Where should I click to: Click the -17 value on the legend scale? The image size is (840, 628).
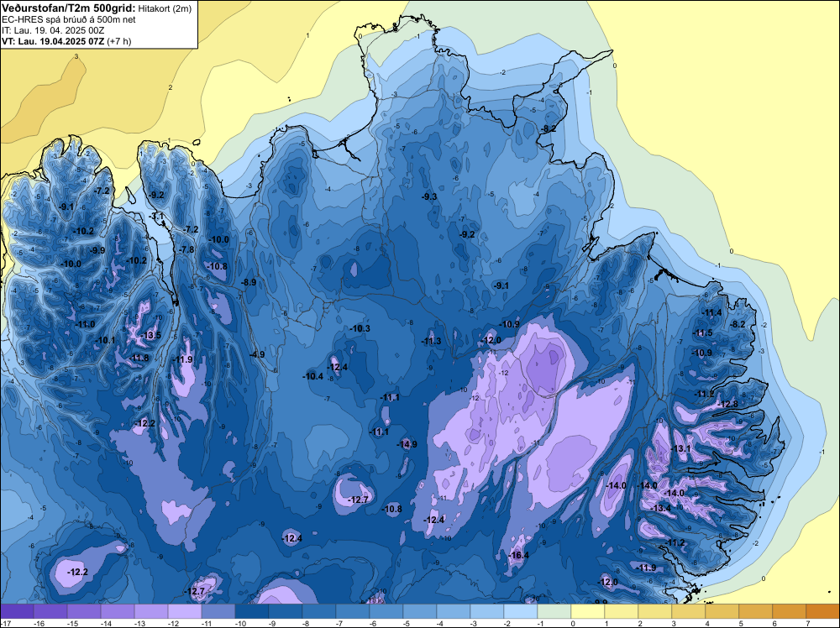coord(5,624)
